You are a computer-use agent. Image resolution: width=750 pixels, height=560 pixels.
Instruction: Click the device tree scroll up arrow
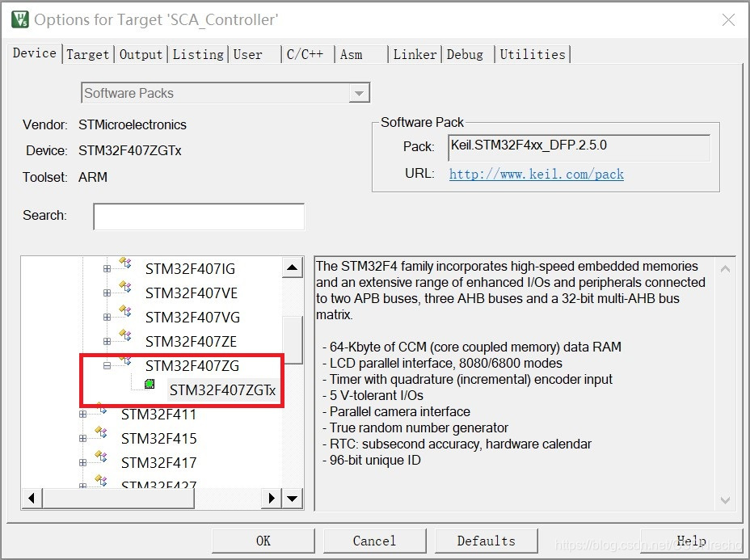293,267
